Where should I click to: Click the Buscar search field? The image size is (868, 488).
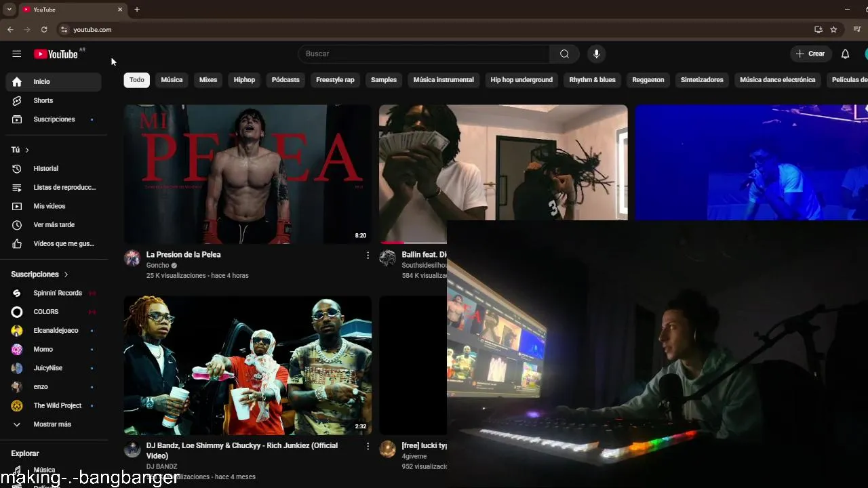coord(425,54)
